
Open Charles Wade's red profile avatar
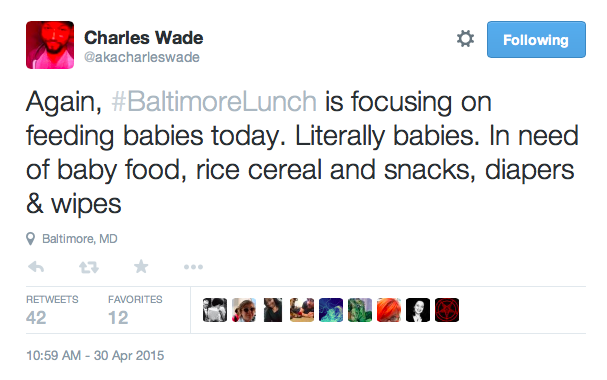tap(50, 45)
